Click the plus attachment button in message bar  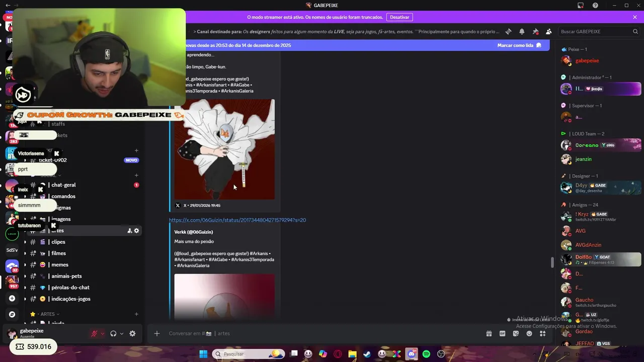pos(157,333)
